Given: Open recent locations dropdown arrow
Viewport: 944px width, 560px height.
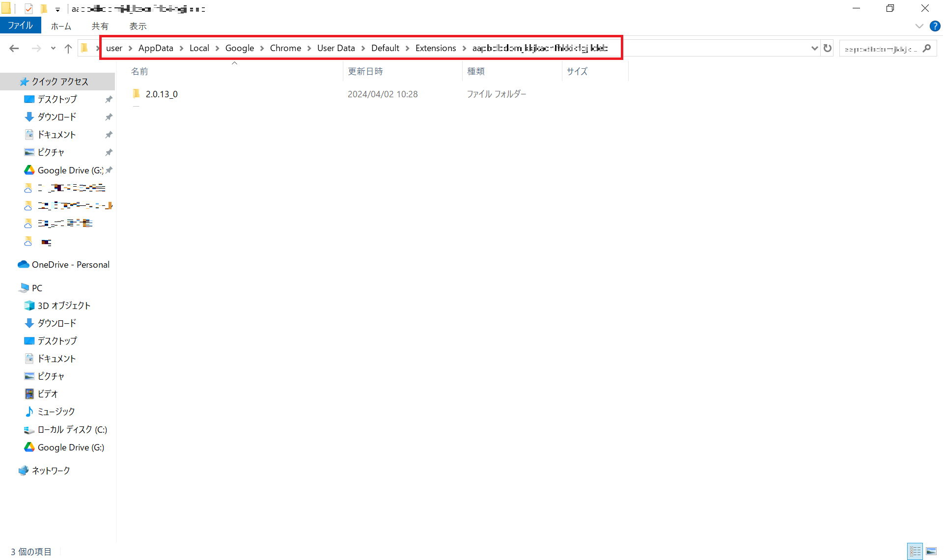Looking at the screenshot, I should pyautogui.click(x=53, y=48).
